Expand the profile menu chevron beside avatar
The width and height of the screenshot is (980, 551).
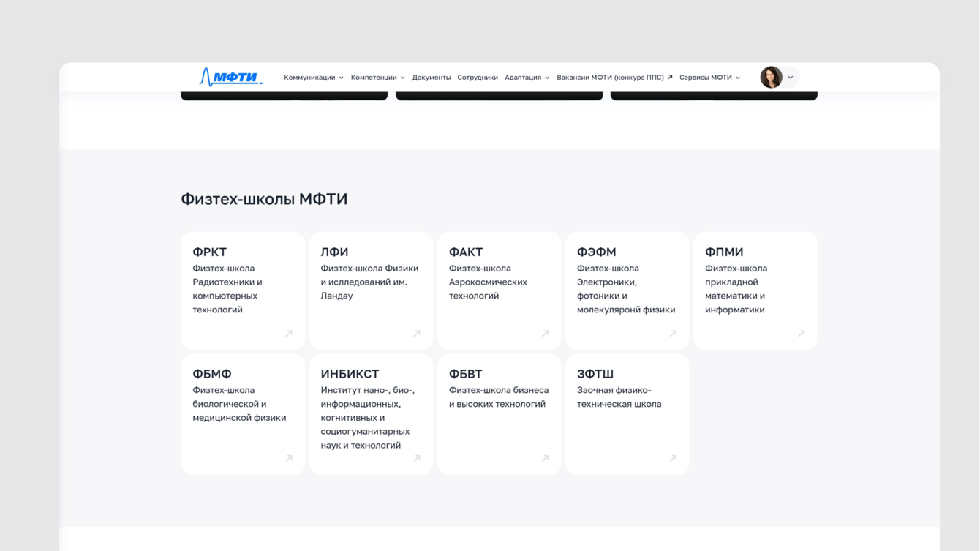pyautogui.click(x=791, y=78)
